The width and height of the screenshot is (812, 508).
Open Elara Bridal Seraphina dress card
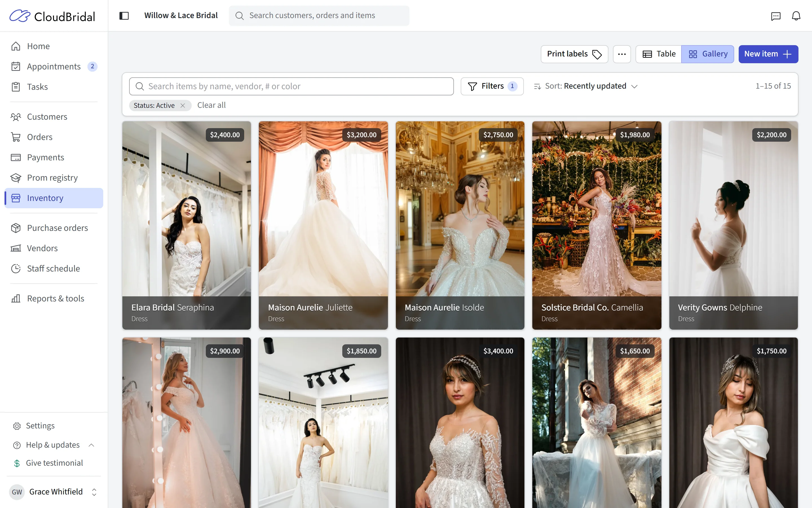[187, 225]
